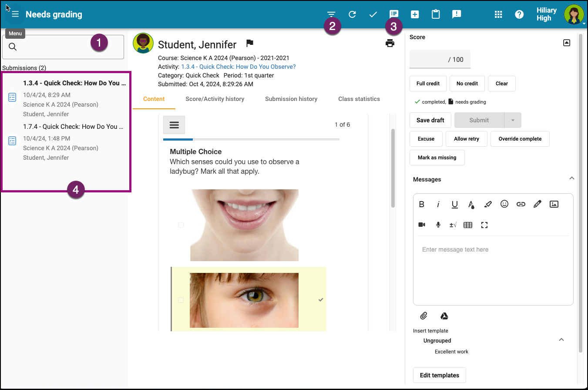Click Mark as missing button
Viewport: 588px width, 390px height.
[437, 158]
